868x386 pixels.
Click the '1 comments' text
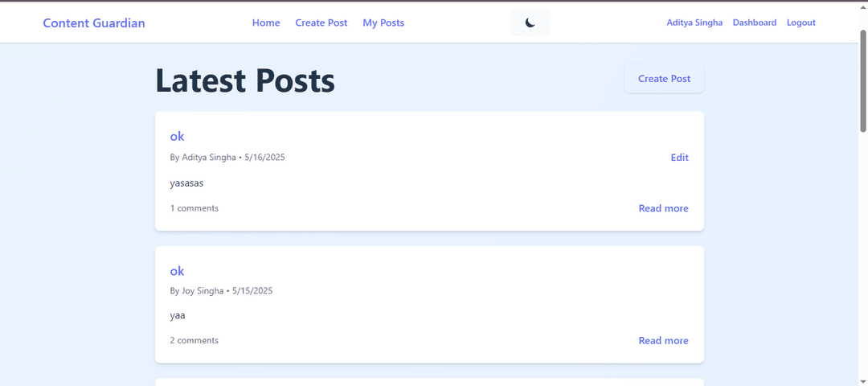click(194, 208)
